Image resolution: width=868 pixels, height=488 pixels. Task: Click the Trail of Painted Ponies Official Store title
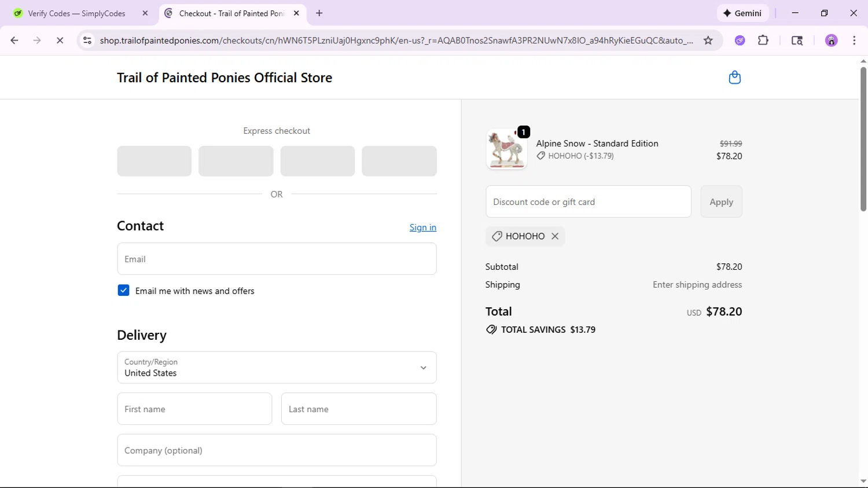(225, 78)
